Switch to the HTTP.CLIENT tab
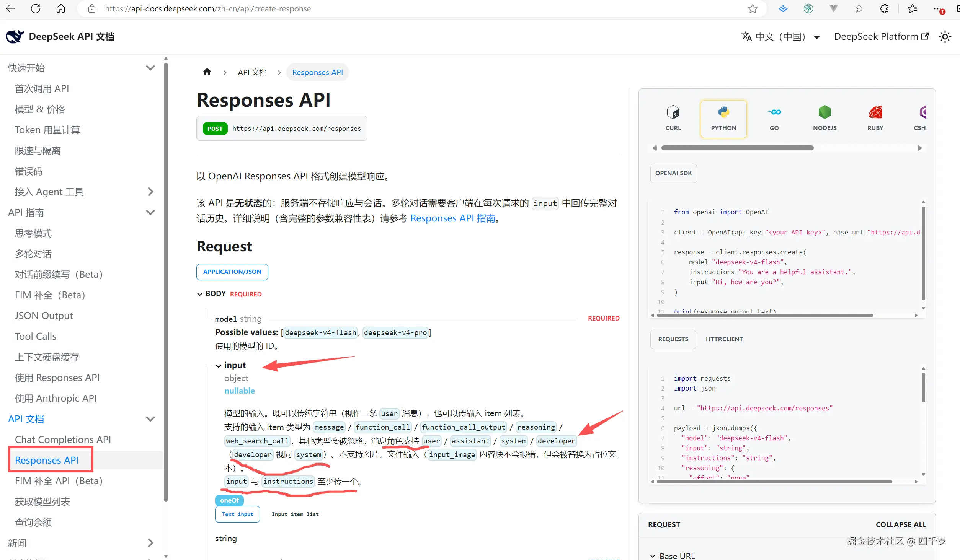Screen dimensions: 960x560 (724, 339)
